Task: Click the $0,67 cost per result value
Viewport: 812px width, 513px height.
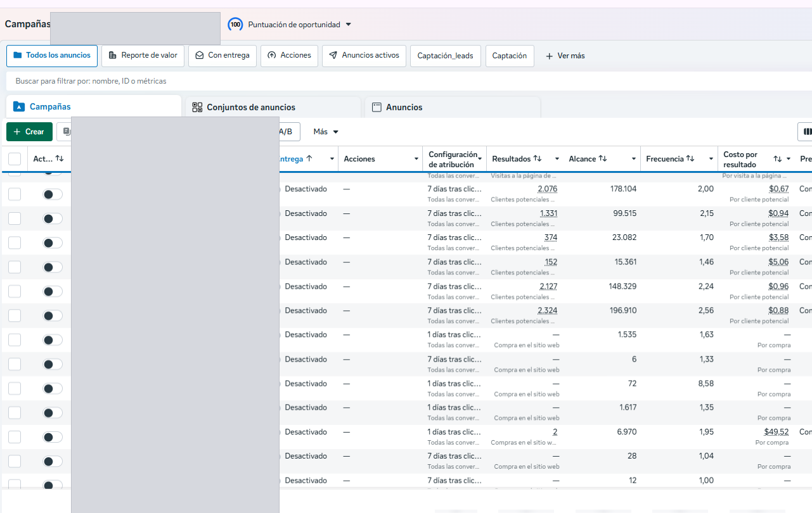Action: [x=778, y=189]
